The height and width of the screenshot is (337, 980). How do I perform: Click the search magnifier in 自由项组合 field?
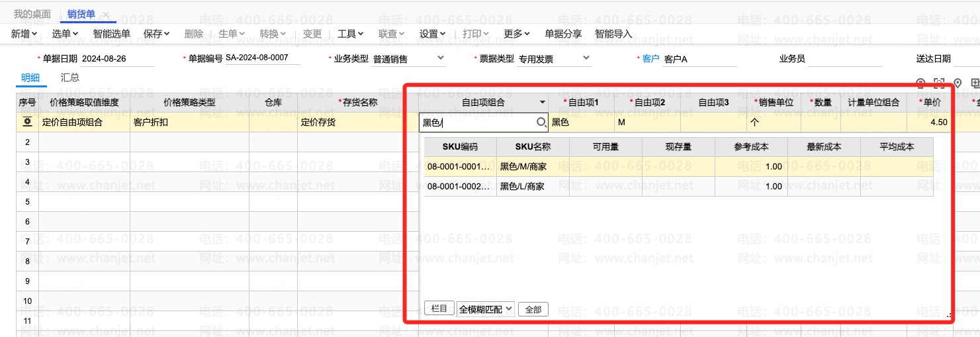(541, 122)
